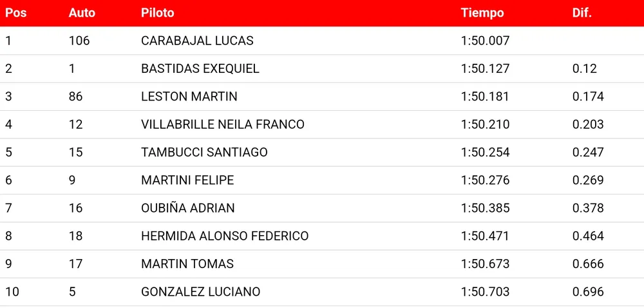
Task: Click the fastest time 1:50.007
Action: click(486, 41)
